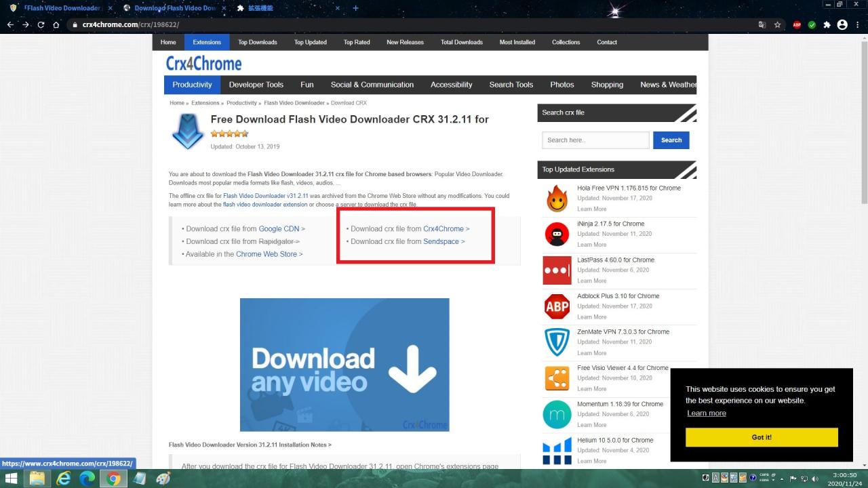This screenshot has height=488, width=868.
Task: Go back using the browser back arrow
Action: pyautogui.click(x=10, y=24)
